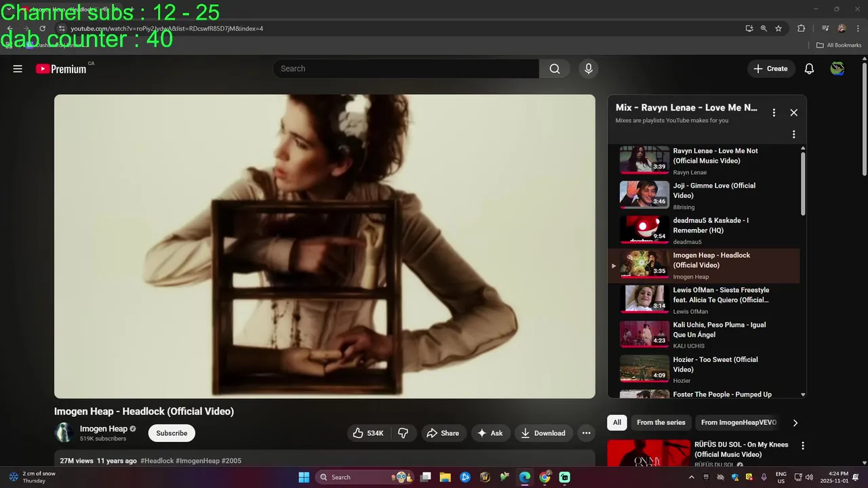Click the Ask button
This screenshot has height=488, width=868.
click(490, 433)
